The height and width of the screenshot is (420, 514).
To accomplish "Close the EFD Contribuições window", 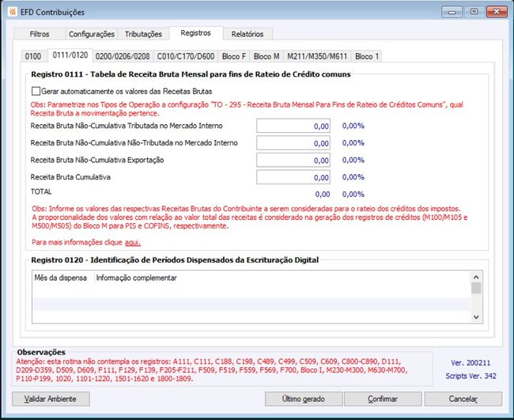I will [497, 12].
